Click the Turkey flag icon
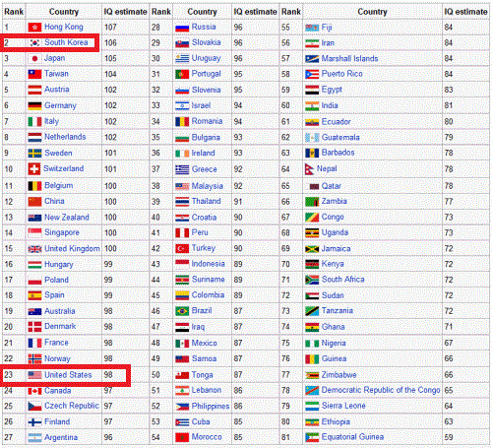 pyautogui.click(x=182, y=249)
